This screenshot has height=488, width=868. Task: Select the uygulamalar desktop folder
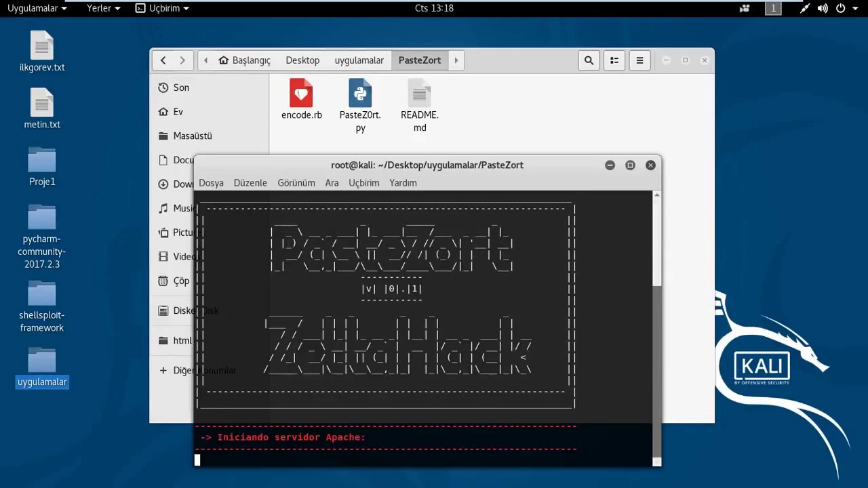point(42,368)
